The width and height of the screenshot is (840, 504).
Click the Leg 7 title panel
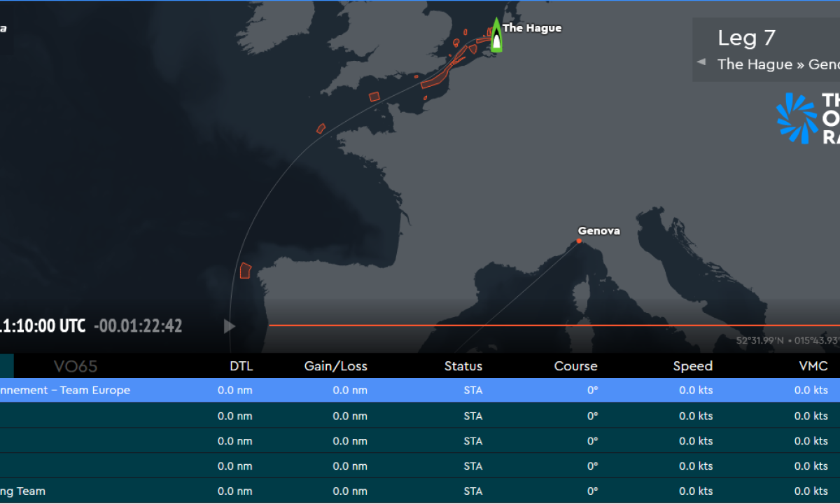click(x=766, y=49)
